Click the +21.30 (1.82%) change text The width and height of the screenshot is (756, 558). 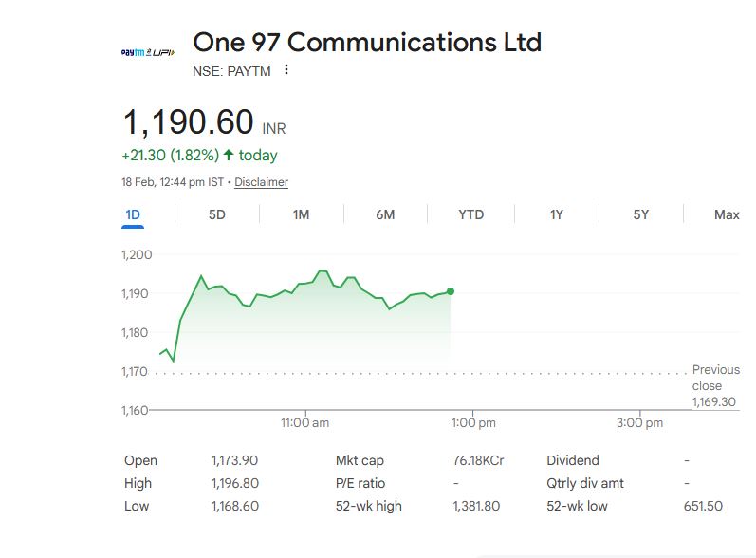click(170, 155)
